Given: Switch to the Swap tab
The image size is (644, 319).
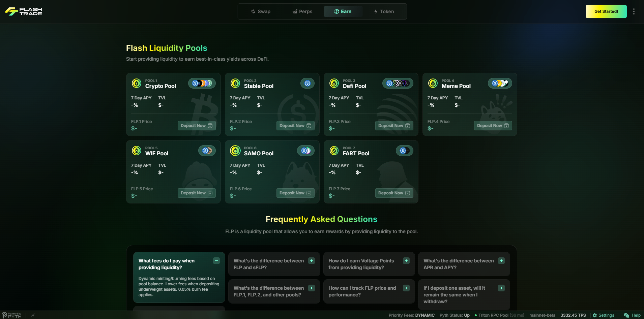Looking at the screenshot, I should click(261, 11).
